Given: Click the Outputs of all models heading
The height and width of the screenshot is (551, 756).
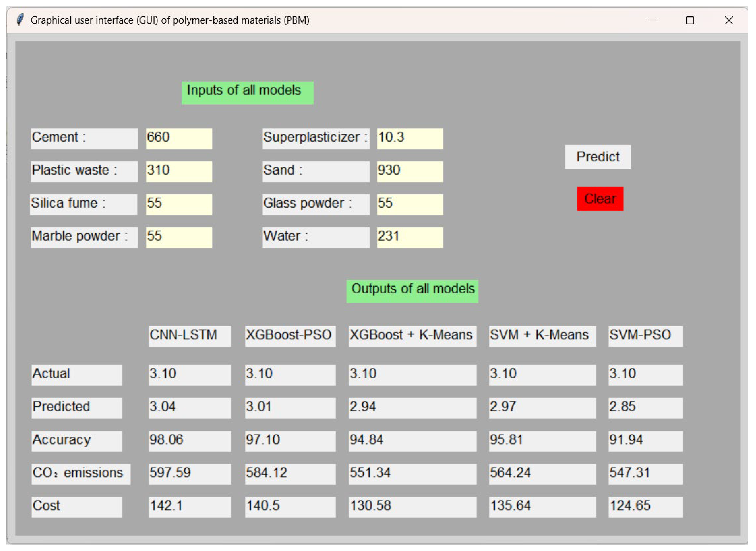Looking at the screenshot, I should [412, 291].
